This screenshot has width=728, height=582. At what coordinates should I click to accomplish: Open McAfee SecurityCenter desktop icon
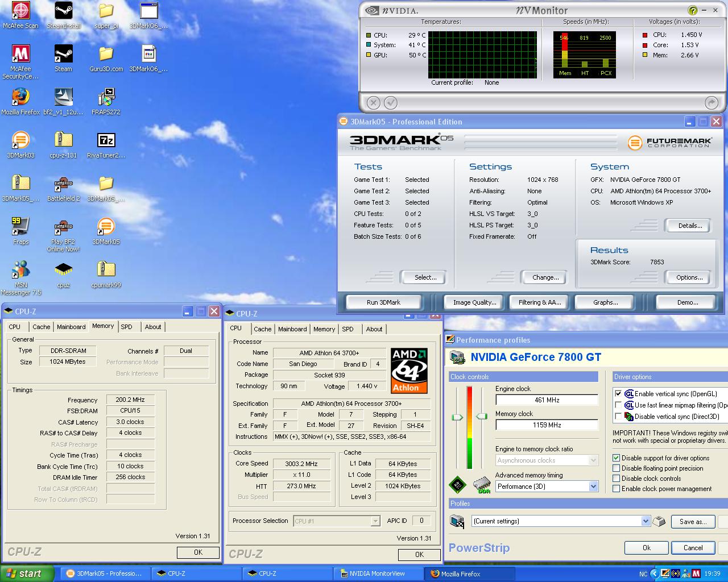(x=20, y=62)
